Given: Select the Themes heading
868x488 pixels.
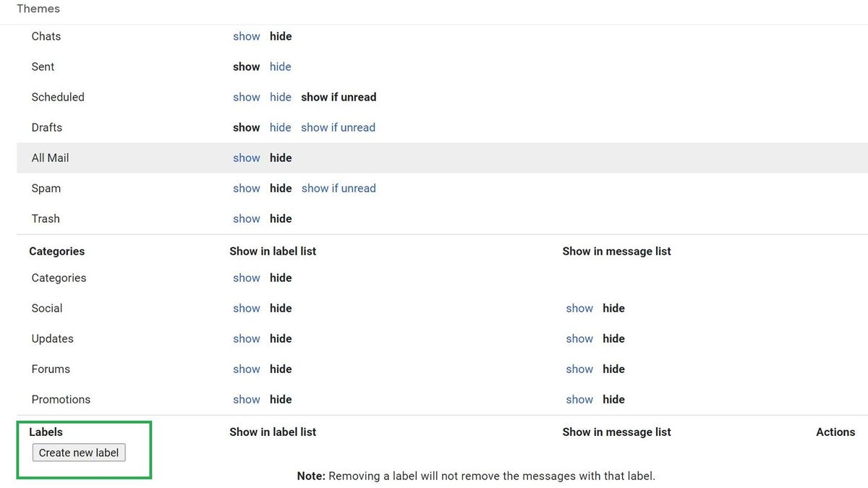Looking at the screenshot, I should [38, 9].
